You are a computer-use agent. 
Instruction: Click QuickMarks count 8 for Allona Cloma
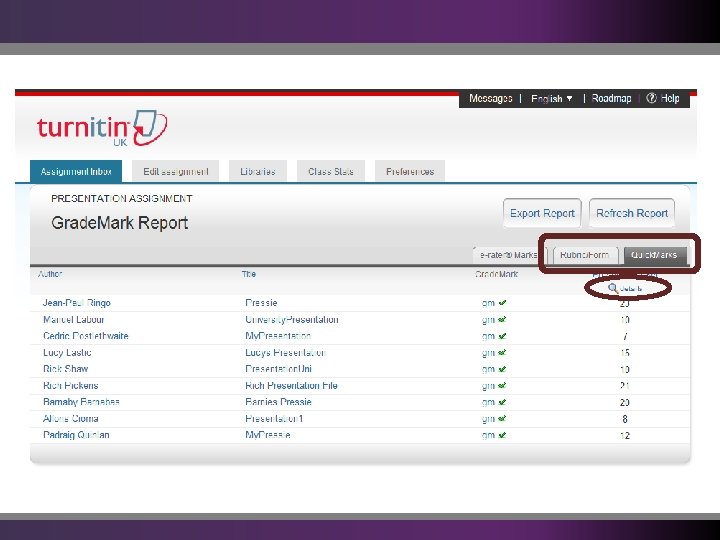(624, 419)
